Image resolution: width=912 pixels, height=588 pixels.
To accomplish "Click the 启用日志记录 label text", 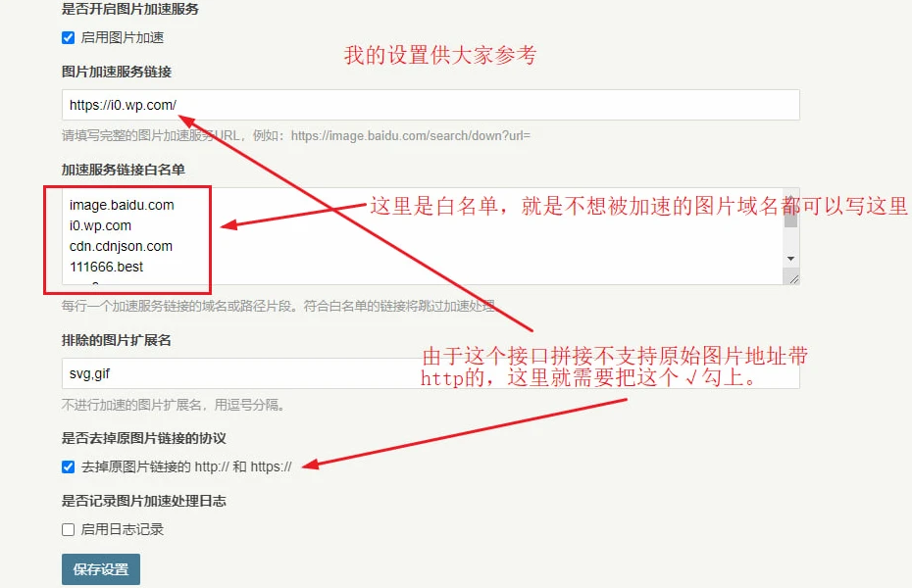I will click(x=123, y=530).
